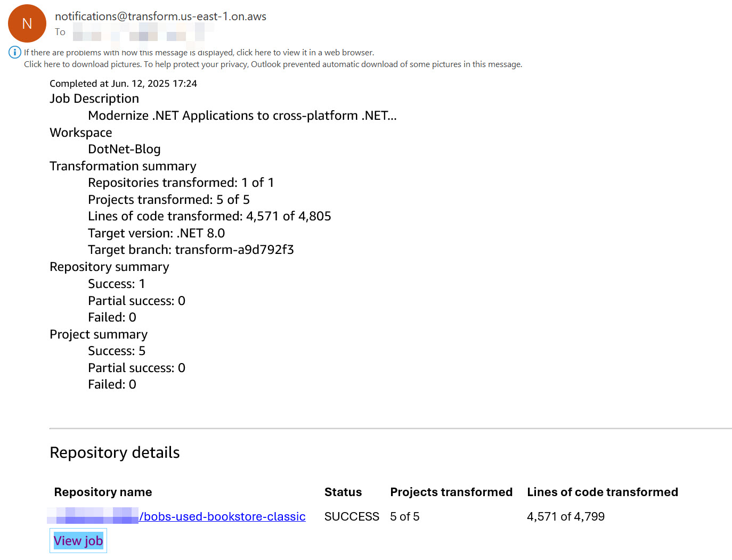Viewport: 732px width, 560px height.
Task: Select Lines of code transformed: 4,571 of 4,805
Action: click(209, 216)
